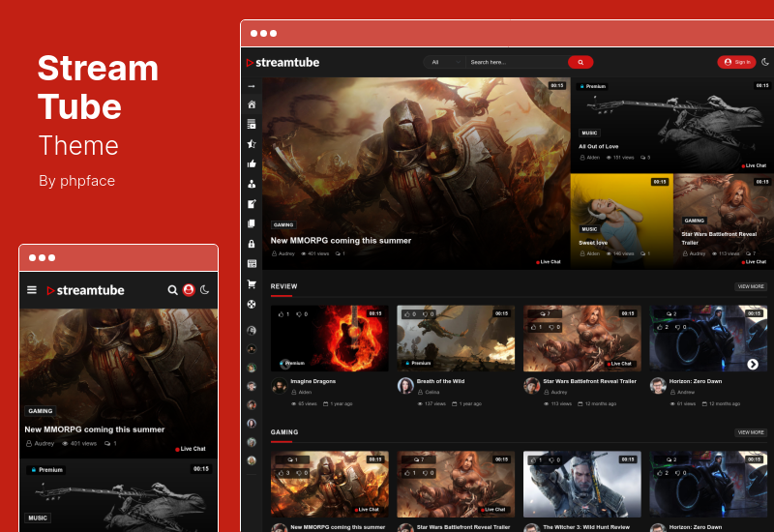
Task: Open the 'Star Wars Battlefront Reveal Trailer' review title
Action: tap(589, 381)
